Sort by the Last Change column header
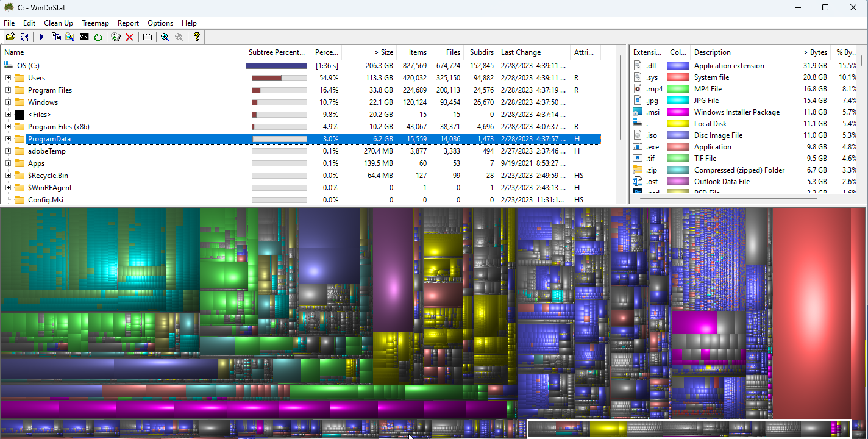The height and width of the screenshot is (439, 868). click(x=521, y=52)
